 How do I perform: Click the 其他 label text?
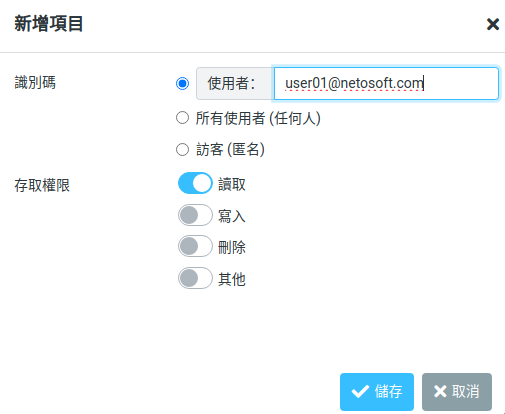pos(232,279)
